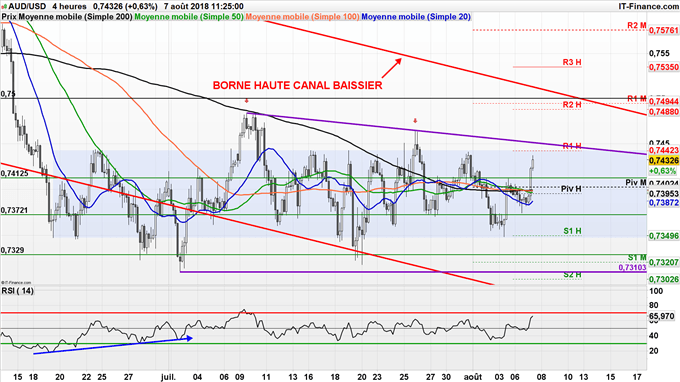Select the R2 M resistance label
Image resolution: width=680 pixels, height=382 pixels.
(637, 26)
